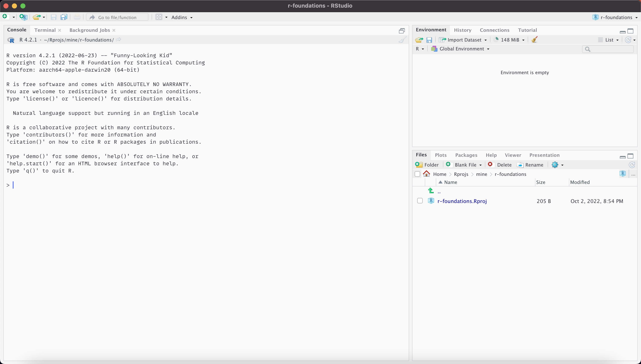
Task: Refresh the Files pane listing
Action: pos(632,165)
